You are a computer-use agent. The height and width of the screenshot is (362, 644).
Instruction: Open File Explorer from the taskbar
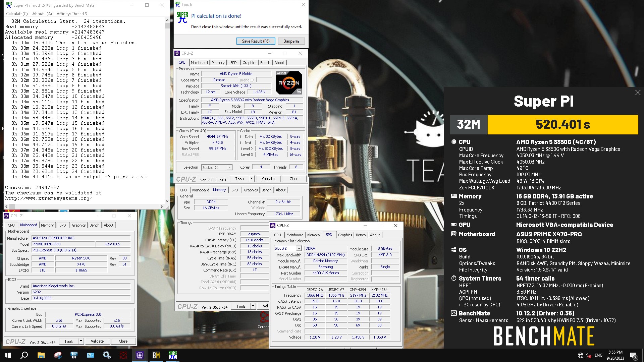click(41, 355)
